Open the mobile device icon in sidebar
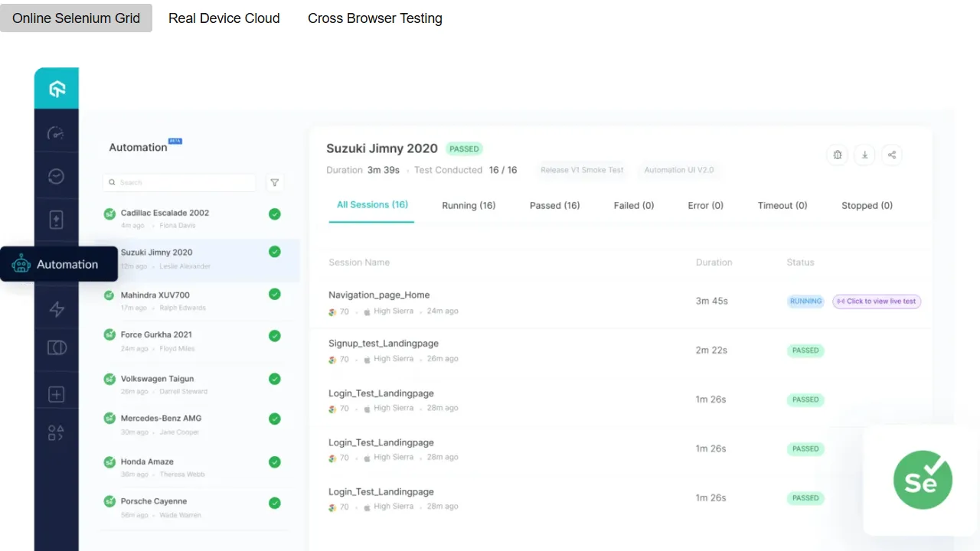Viewport: 980px width, 551px height. click(x=56, y=220)
